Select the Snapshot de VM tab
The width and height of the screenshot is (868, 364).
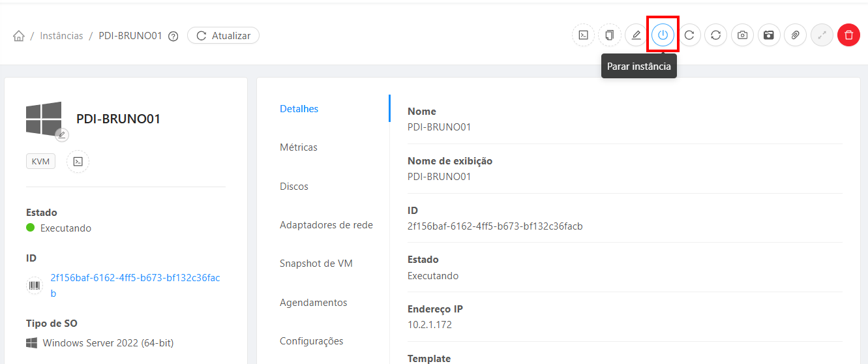point(316,264)
